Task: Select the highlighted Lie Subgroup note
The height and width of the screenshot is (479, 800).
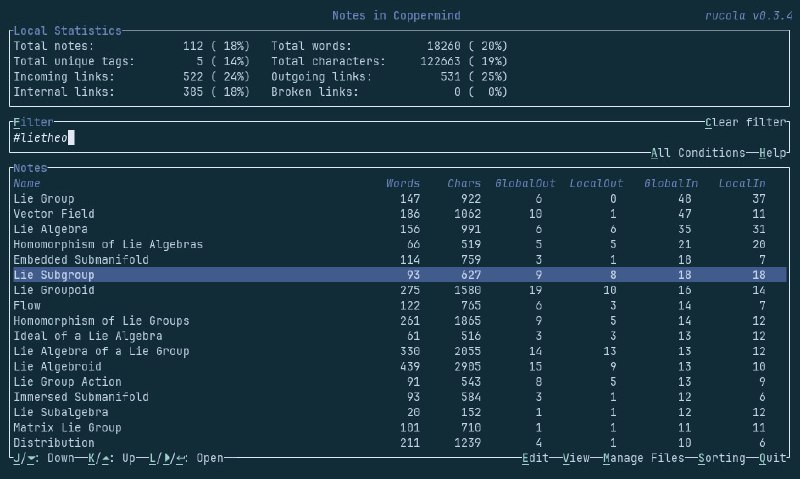Action: (x=399, y=275)
